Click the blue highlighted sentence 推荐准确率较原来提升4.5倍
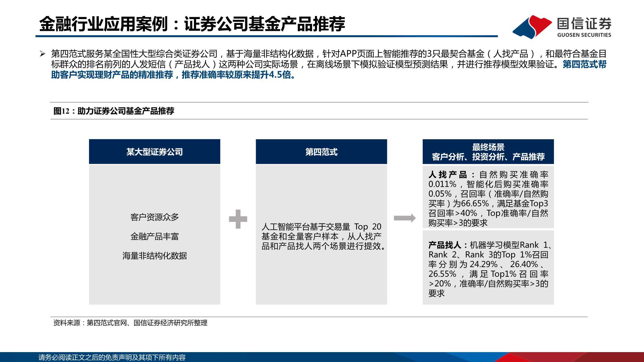Screen dimensions: 644x362 pos(238,75)
